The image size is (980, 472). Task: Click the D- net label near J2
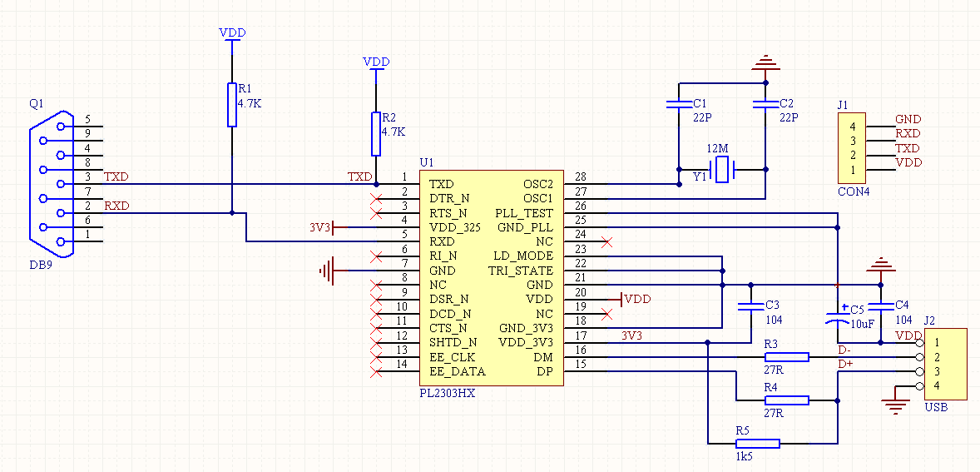(x=844, y=350)
